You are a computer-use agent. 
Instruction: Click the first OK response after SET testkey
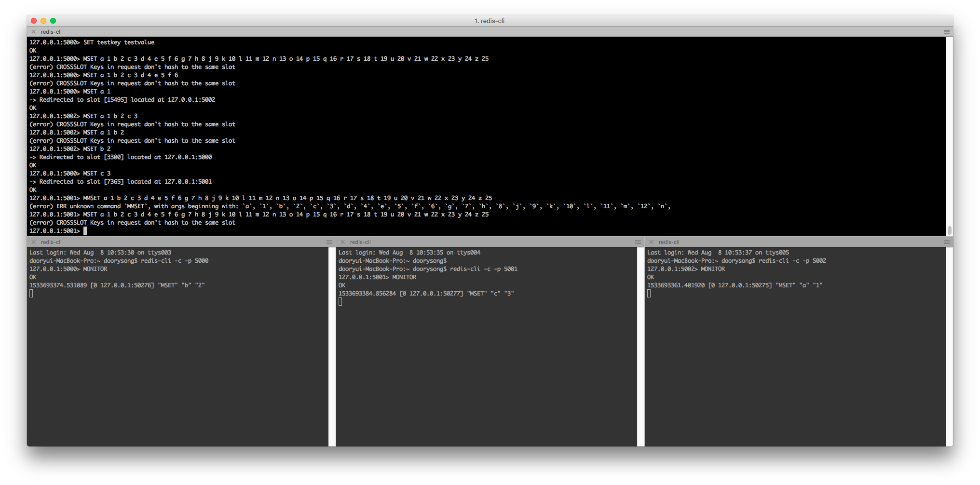point(33,51)
